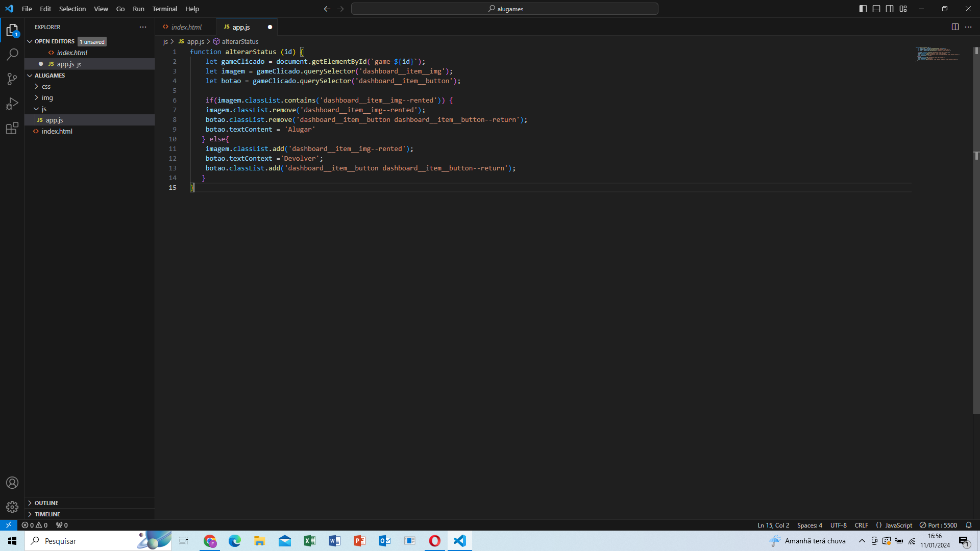The height and width of the screenshot is (551, 980).
Task: Select app.js under the js folder
Action: point(89,120)
